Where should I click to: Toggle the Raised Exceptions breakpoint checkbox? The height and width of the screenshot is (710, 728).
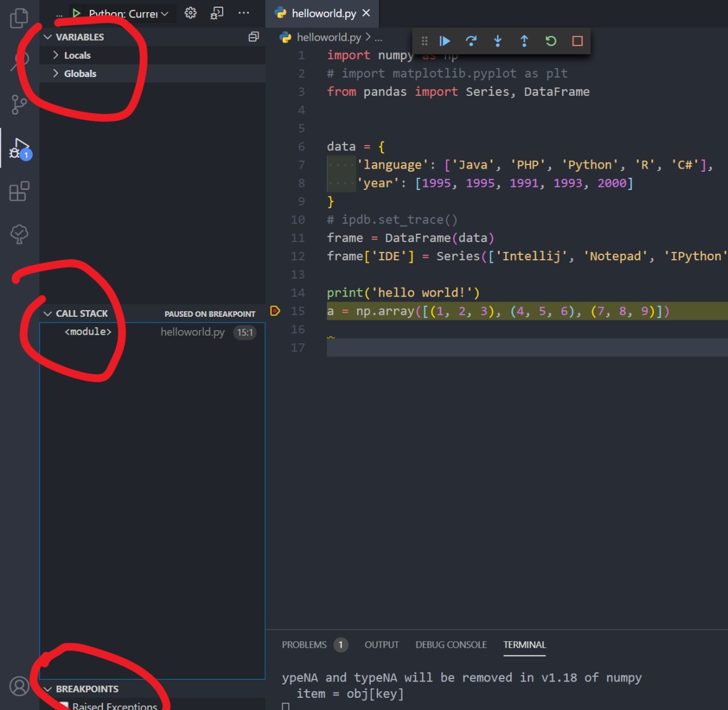(x=62, y=706)
